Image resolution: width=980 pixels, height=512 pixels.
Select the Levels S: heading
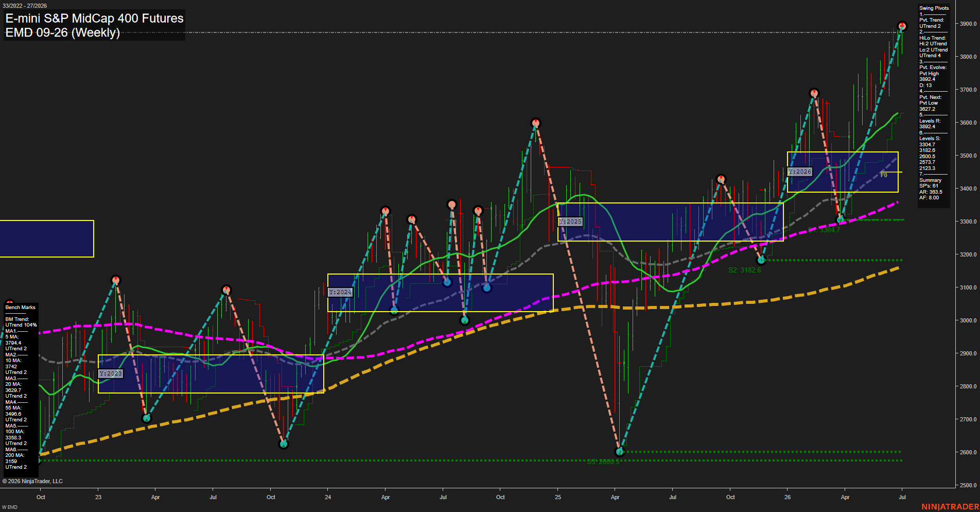point(930,139)
